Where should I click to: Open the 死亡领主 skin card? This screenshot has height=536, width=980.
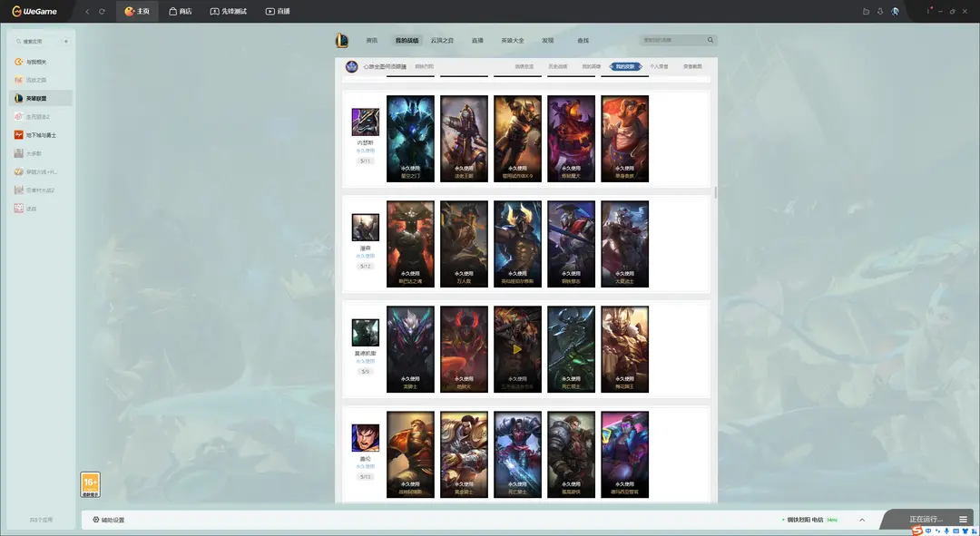click(572, 349)
